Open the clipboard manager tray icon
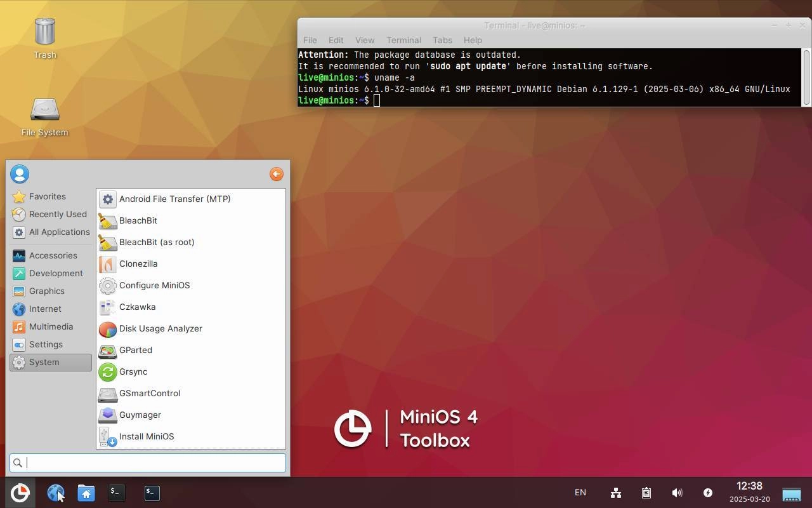This screenshot has height=508, width=812. 646,493
